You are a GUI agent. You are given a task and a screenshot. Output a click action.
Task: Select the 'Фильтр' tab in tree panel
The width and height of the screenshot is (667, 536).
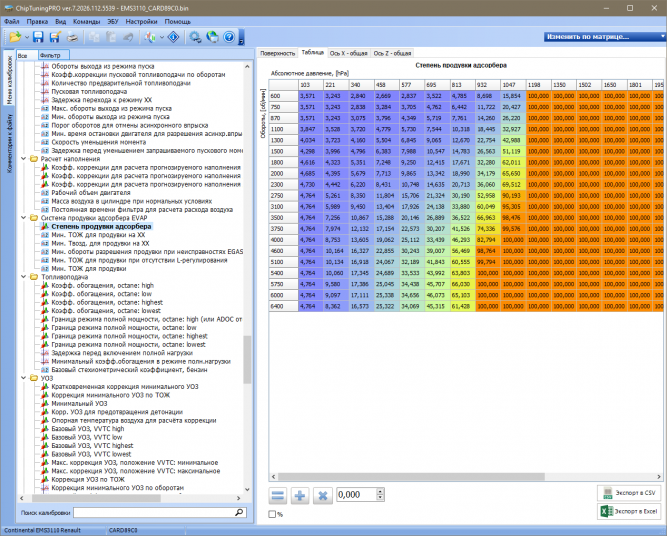pos(53,55)
